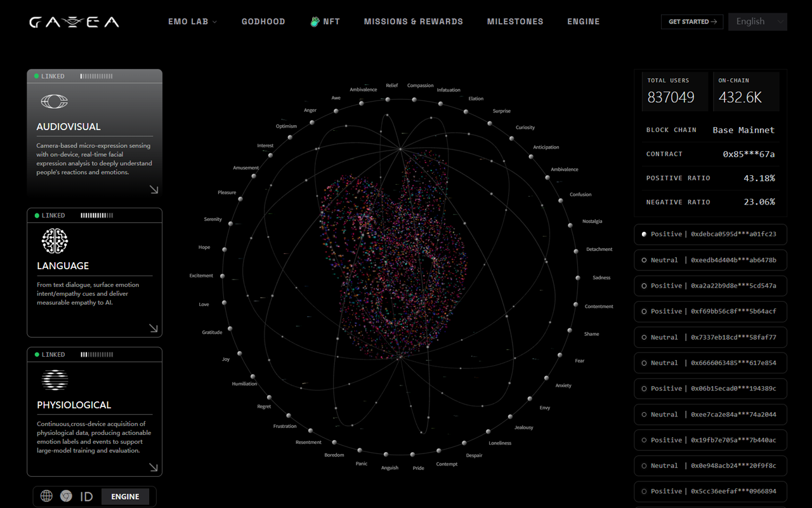Screen dimensions: 812x508
Task: Select the Compassion emotion node
Action: (414, 100)
